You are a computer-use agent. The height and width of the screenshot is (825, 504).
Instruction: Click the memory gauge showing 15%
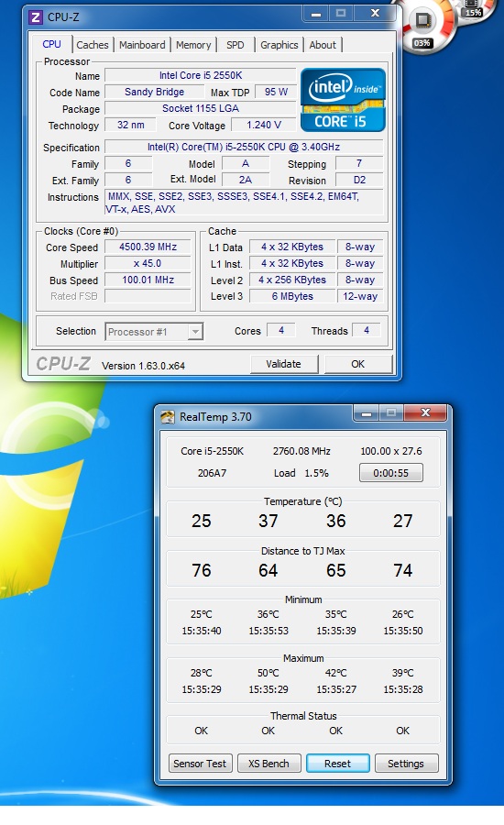pyautogui.click(x=474, y=9)
